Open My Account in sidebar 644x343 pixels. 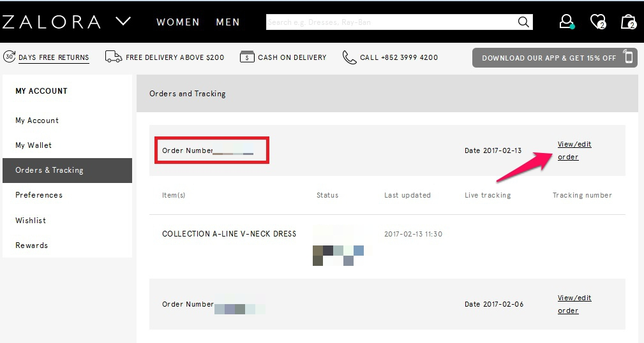[x=37, y=120]
